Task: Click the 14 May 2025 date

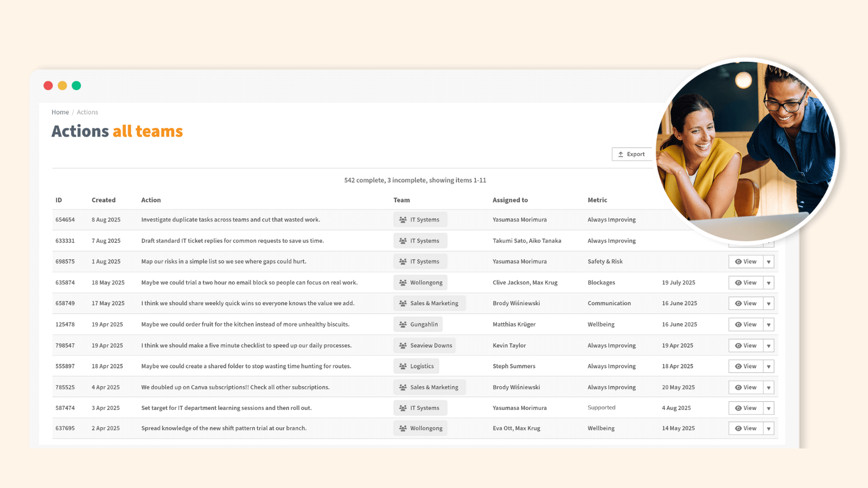Action: (678, 428)
